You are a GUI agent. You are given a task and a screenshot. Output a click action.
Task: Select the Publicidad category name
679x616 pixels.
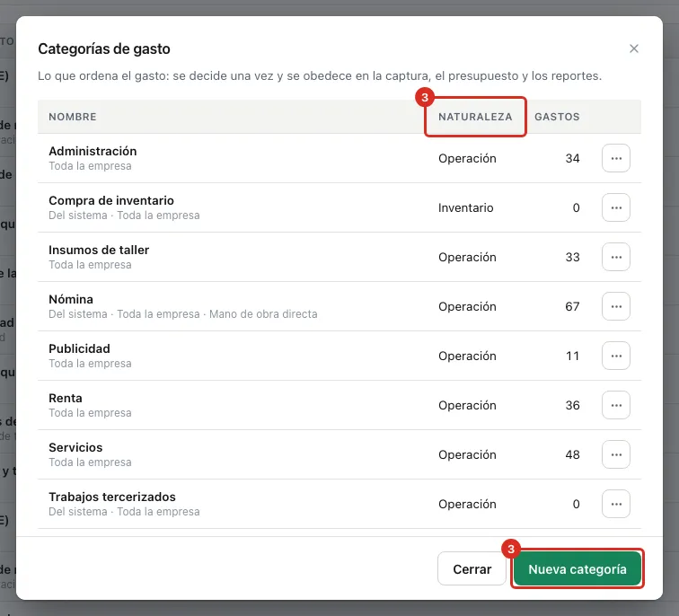79,348
